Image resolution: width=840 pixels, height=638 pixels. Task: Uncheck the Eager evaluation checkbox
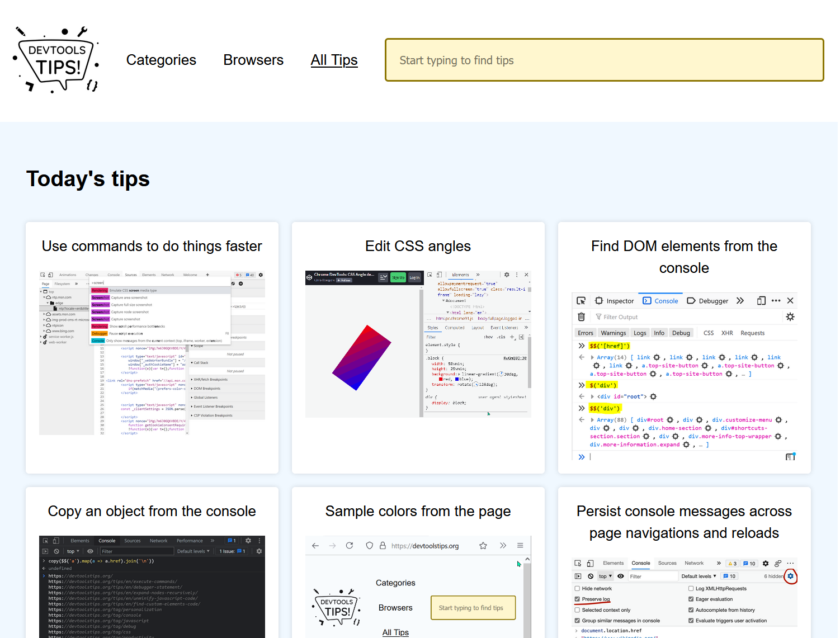(691, 599)
